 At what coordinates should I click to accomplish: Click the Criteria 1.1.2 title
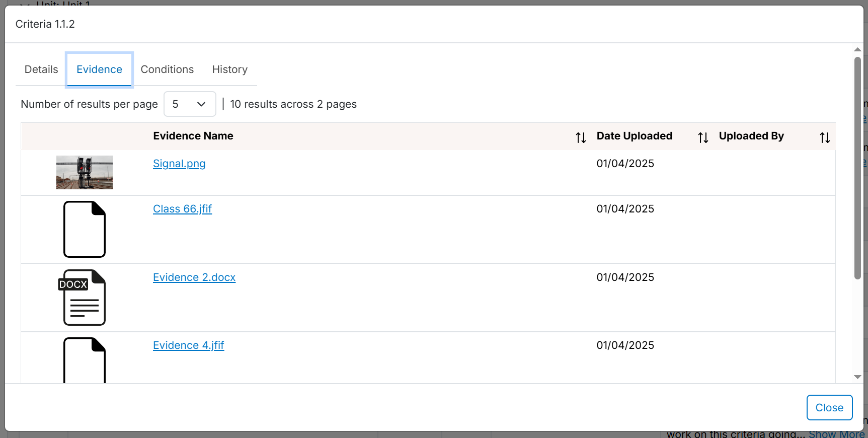pos(45,24)
